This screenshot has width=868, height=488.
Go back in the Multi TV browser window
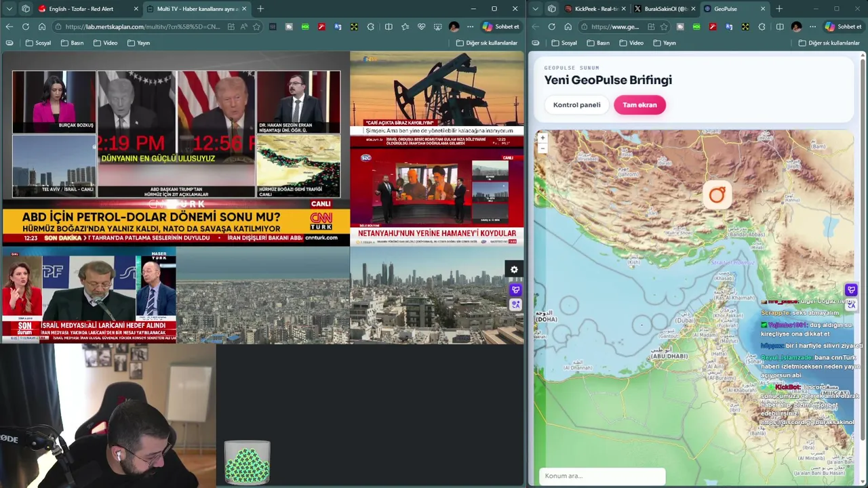9,26
